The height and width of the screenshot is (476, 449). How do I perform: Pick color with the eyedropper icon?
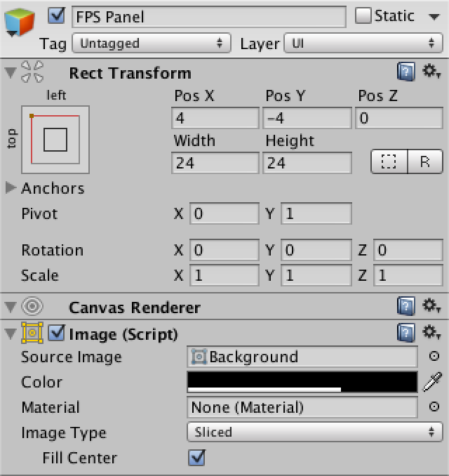click(x=433, y=383)
